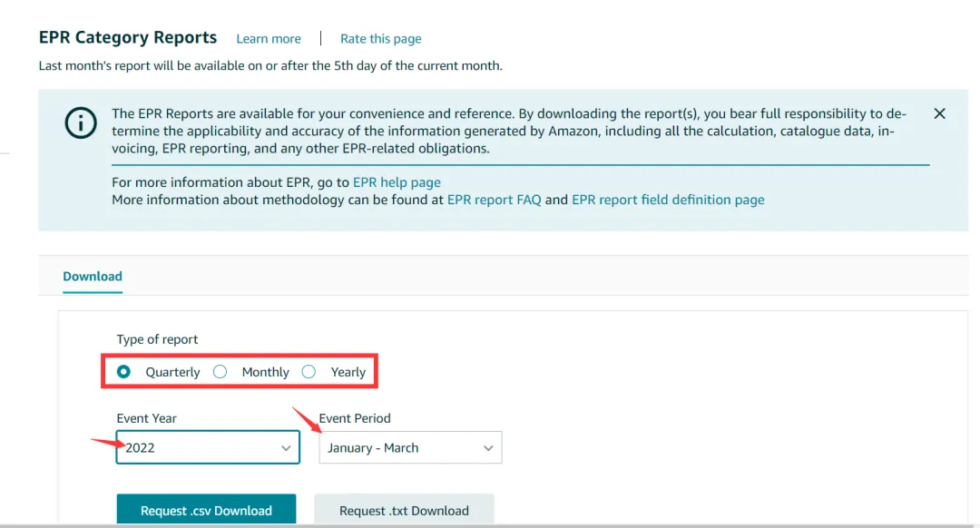
Task: Open the EPR report FAQ link
Action: coord(495,200)
